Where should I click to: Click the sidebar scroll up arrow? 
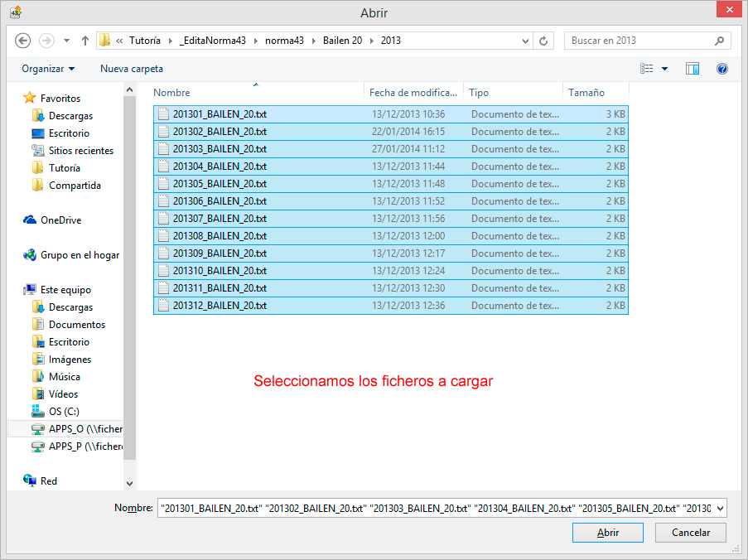pos(130,89)
